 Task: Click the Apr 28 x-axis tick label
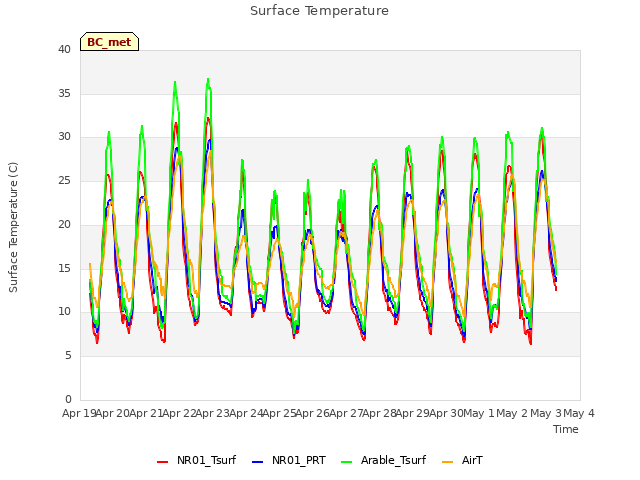[379, 413]
